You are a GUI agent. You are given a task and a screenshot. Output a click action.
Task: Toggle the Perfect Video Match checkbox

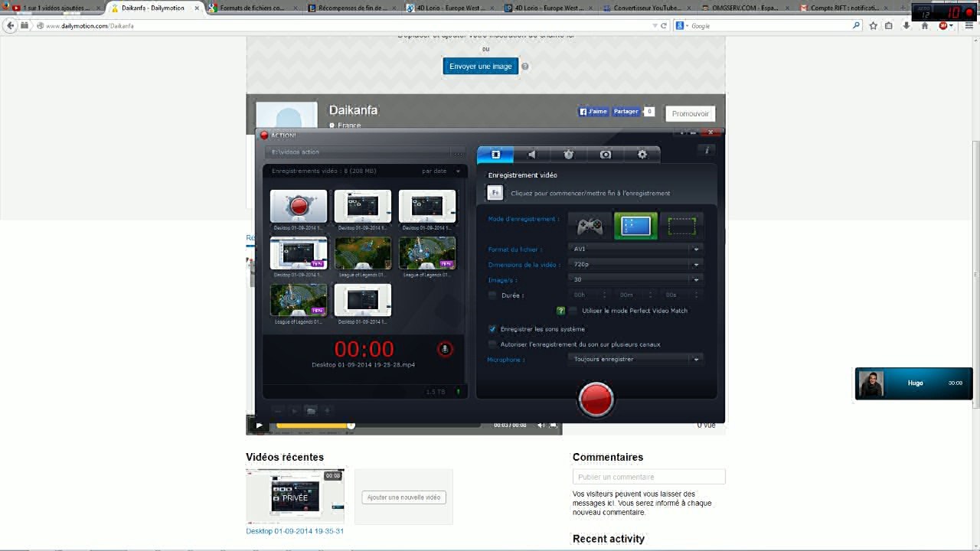click(573, 311)
